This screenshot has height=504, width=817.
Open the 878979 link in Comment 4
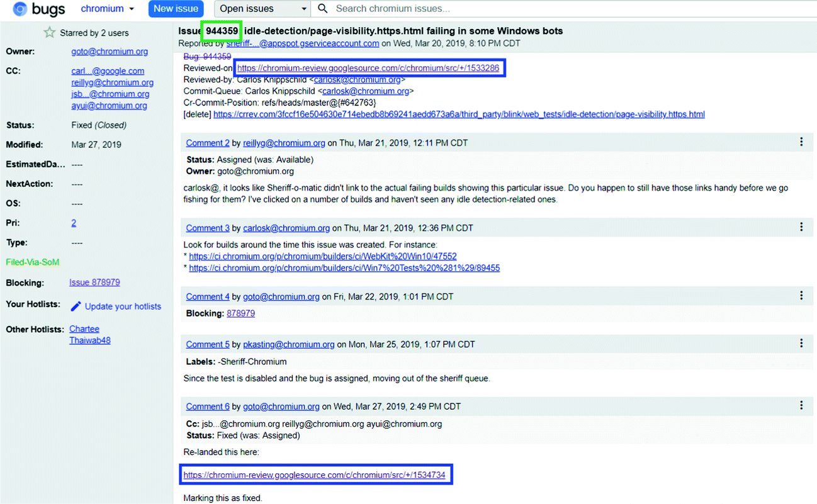coord(241,313)
